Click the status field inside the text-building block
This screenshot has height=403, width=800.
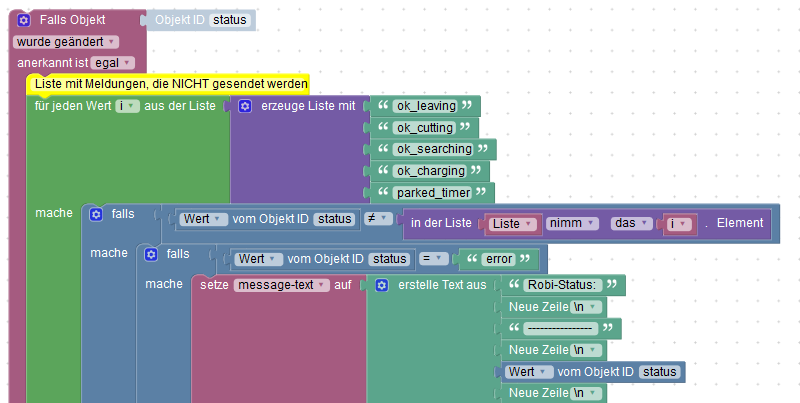660,372
